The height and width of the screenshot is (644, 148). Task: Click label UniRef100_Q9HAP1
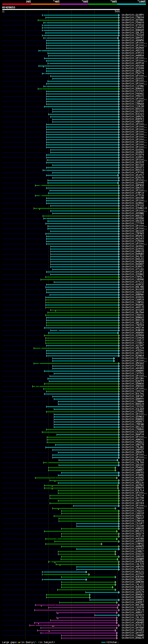133,599
